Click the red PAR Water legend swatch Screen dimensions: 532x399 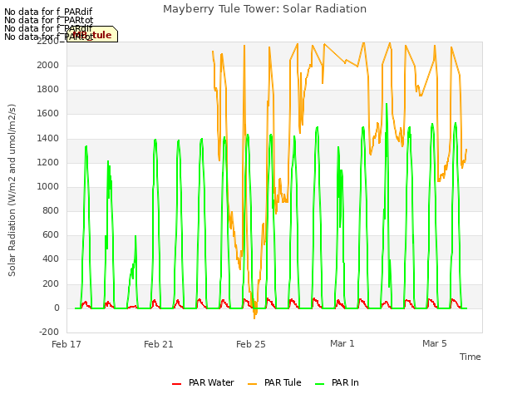click(176, 384)
